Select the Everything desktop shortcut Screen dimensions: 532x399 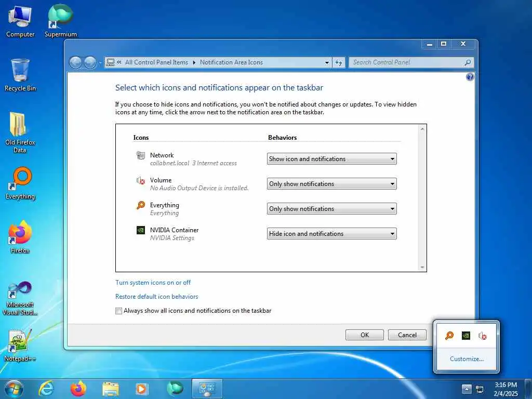[x=20, y=183]
